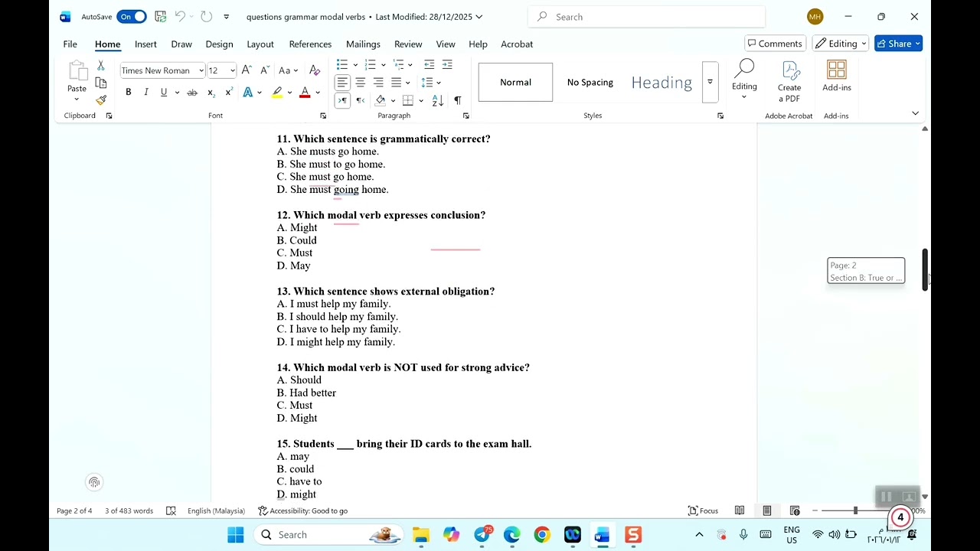The image size is (980, 551).
Task: Apply superscript formatting
Action: point(229,93)
